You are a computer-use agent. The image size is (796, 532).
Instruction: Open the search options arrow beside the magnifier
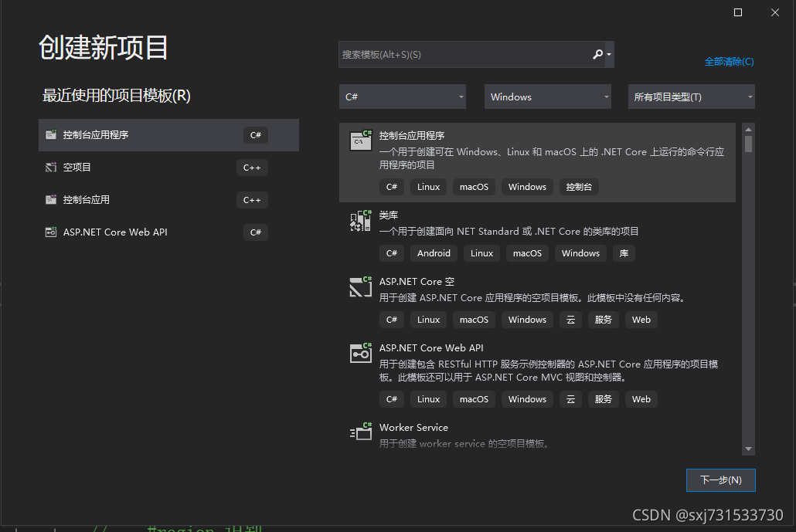point(609,54)
